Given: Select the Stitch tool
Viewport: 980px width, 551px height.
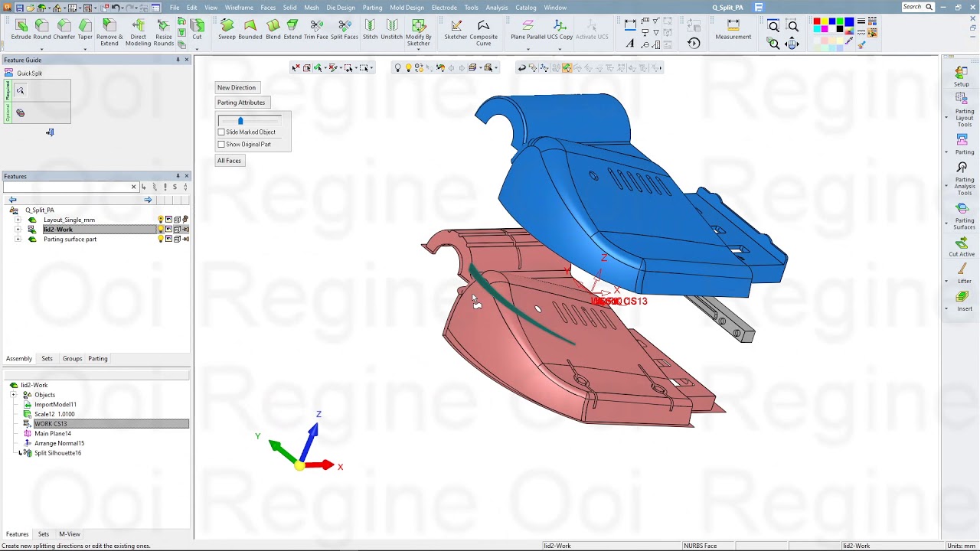Looking at the screenshot, I should click(370, 30).
